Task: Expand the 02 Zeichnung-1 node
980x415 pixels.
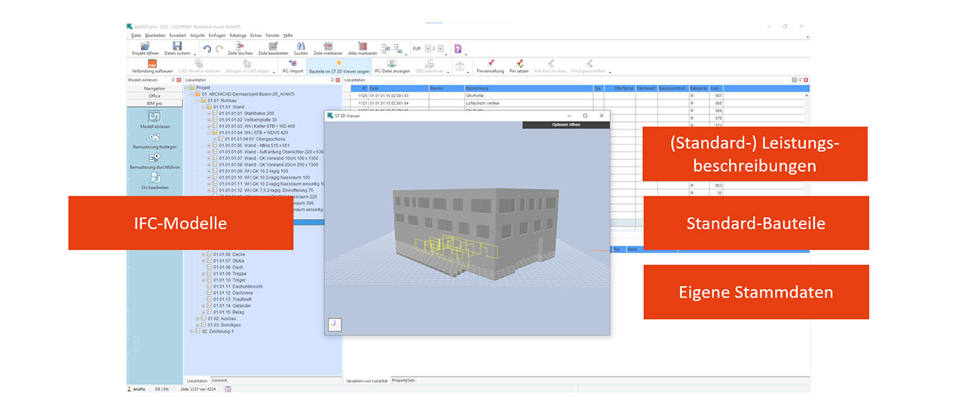Action: (192, 331)
